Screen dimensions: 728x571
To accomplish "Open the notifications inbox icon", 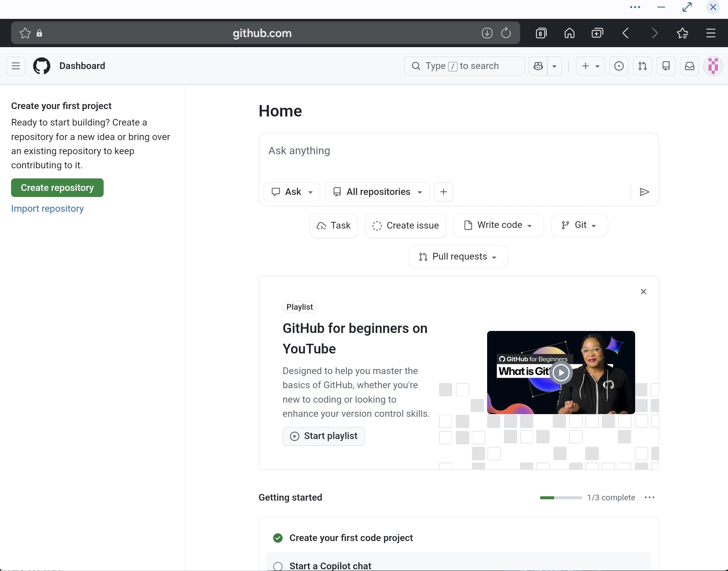I will (689, 66).
